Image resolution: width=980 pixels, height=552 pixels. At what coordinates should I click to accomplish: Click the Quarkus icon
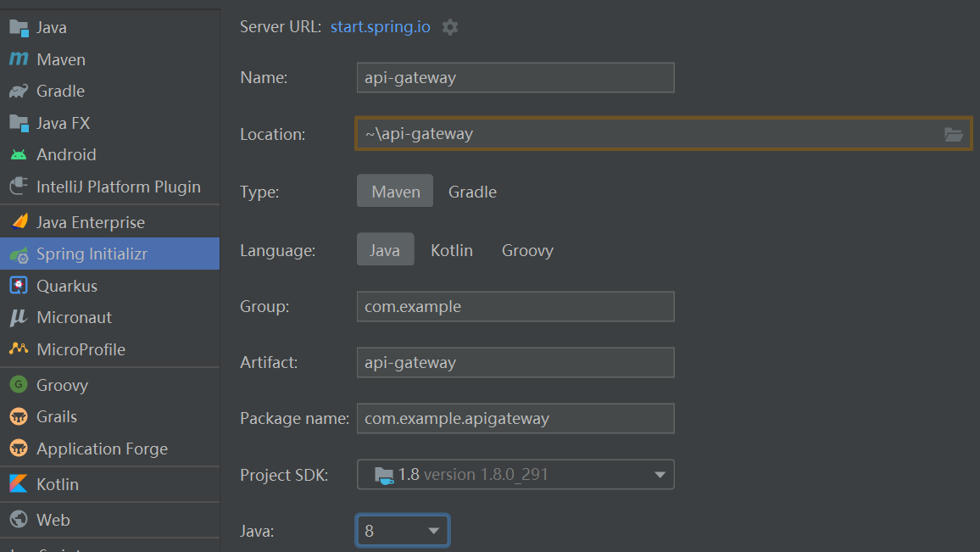point(19,286)
